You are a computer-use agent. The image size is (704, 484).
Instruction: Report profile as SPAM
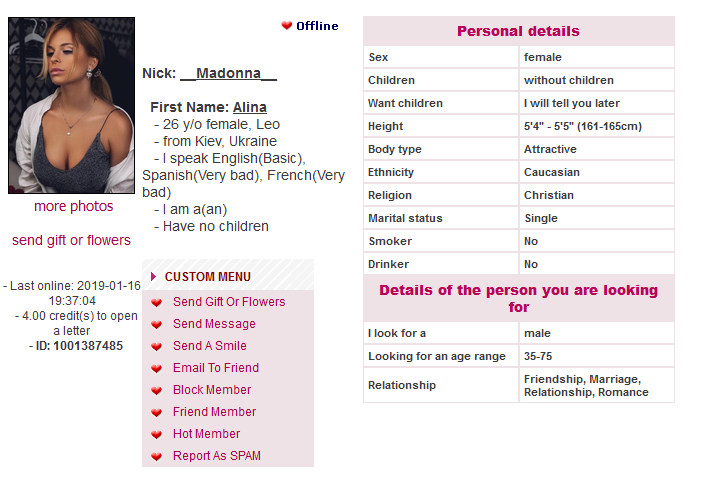(217, 456)
